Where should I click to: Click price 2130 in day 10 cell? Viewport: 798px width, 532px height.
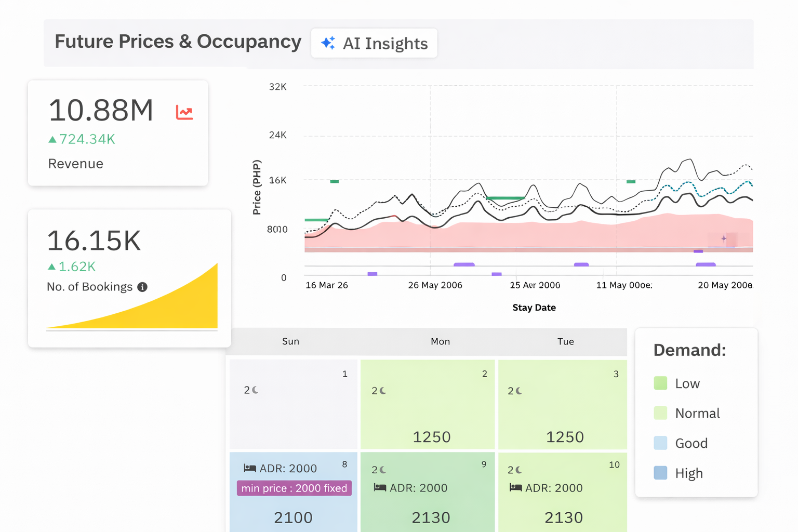[x=563, y=517]
